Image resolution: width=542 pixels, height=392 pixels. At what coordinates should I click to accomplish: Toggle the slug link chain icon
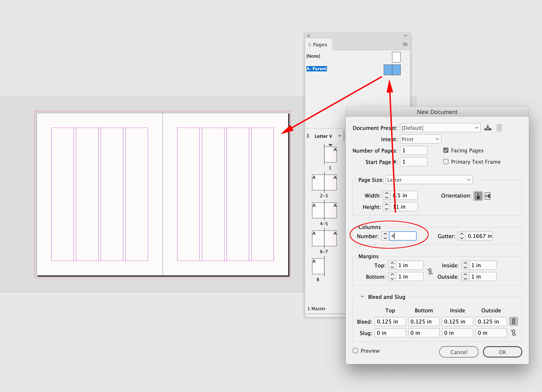point(513,333)
